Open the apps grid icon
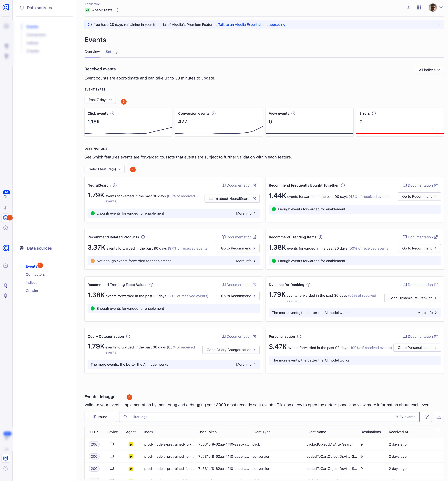Image resolution: width=448 pixels, height=481 pixels. (419, 7)
